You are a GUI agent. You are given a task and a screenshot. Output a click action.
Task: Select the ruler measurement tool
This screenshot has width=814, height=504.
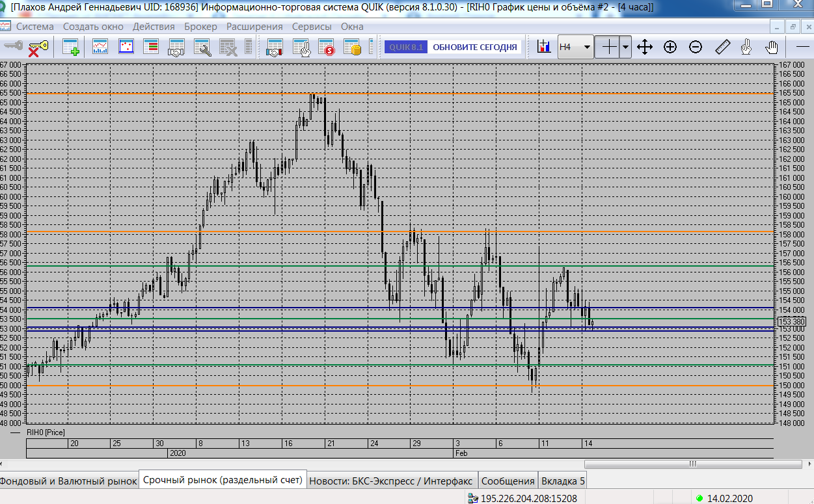(722, 47)
